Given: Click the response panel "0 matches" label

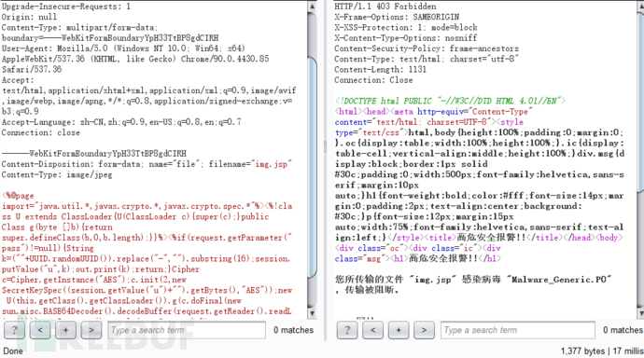Looking at the screenshot, I should [623, 330].
